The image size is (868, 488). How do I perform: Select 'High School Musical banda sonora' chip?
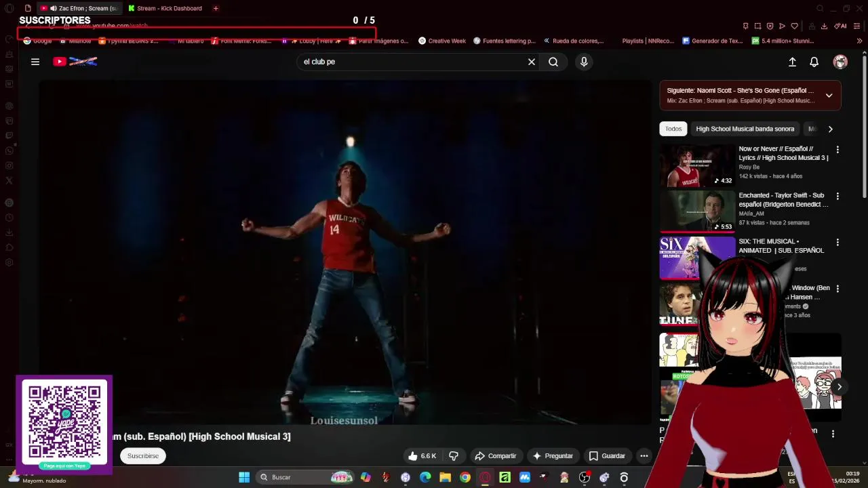coord(745,129)
